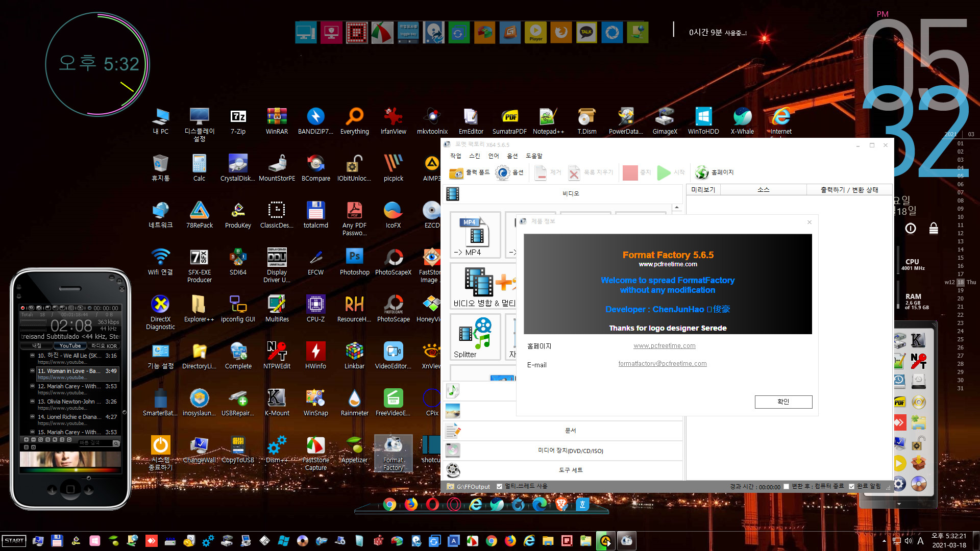This screenshot has width=980, height=551.
Task: Open the www.pcfreetime.com homepage link
Action: click(664, 346)
